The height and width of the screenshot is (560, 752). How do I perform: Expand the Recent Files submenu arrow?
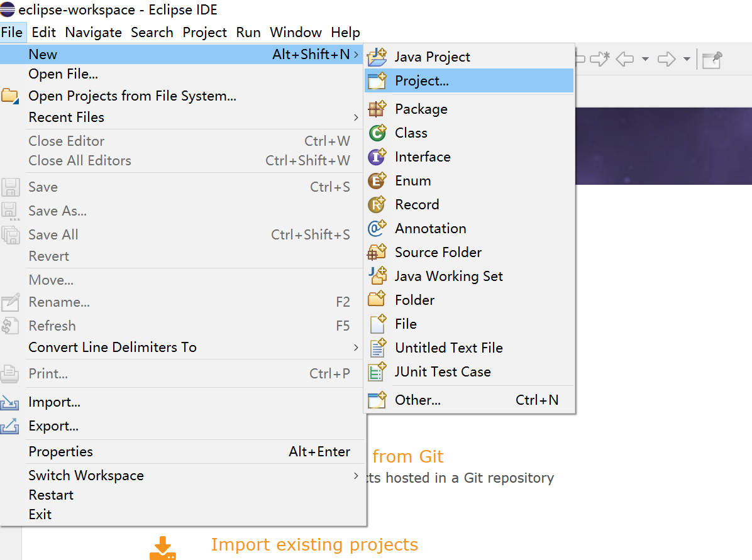click(356, 118)
